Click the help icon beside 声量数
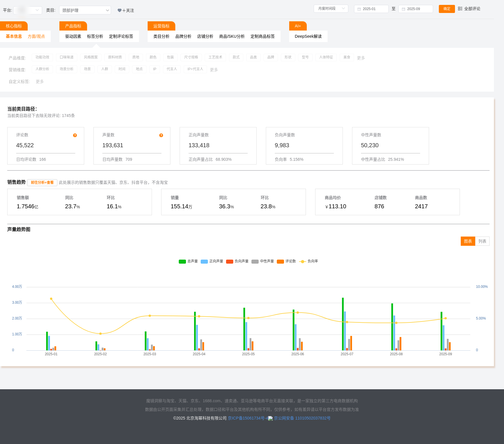Image resolution: width=504 pixels, height=444 pixels. (161, 135)
